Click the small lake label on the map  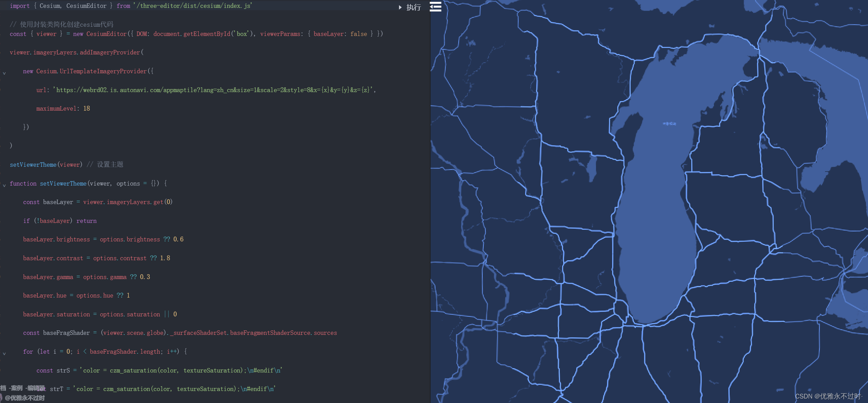pyautogui.click(x=669, y=124)
